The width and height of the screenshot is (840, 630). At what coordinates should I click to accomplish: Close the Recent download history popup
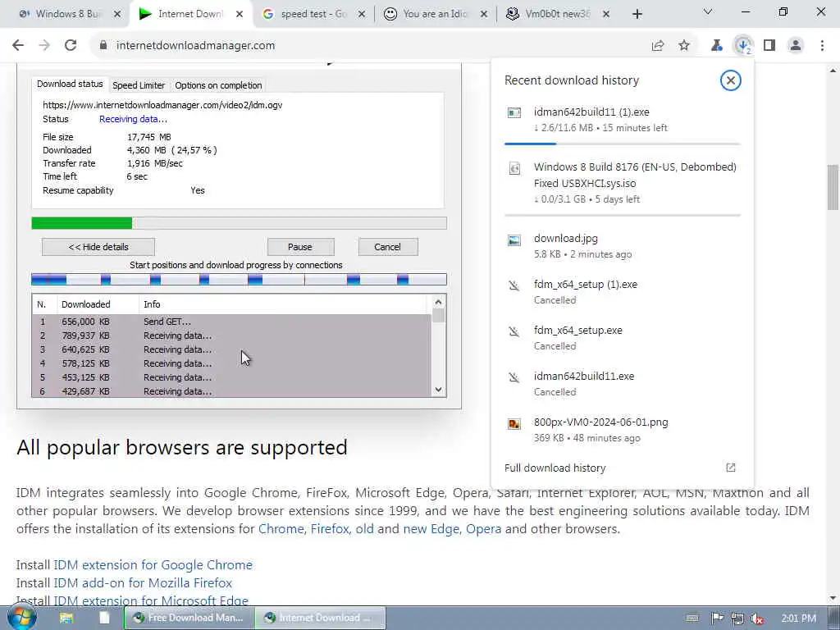(731, 80)
